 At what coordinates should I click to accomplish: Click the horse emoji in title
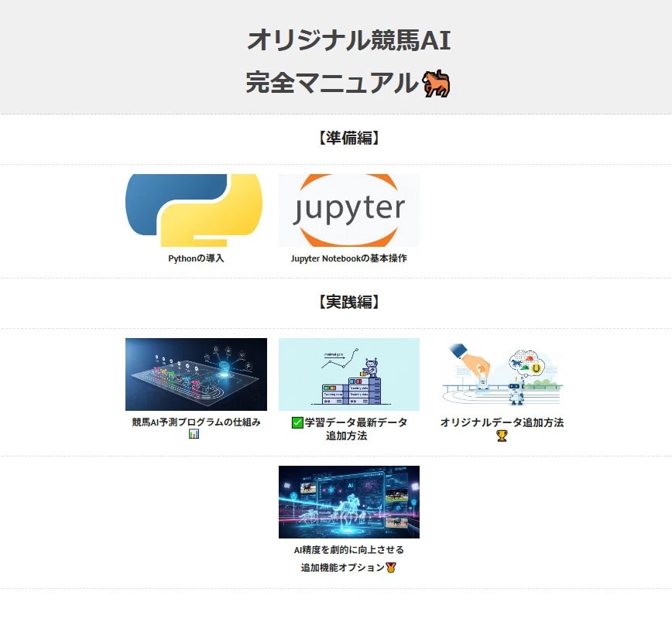pyautogui.click(x=437, y=84)
